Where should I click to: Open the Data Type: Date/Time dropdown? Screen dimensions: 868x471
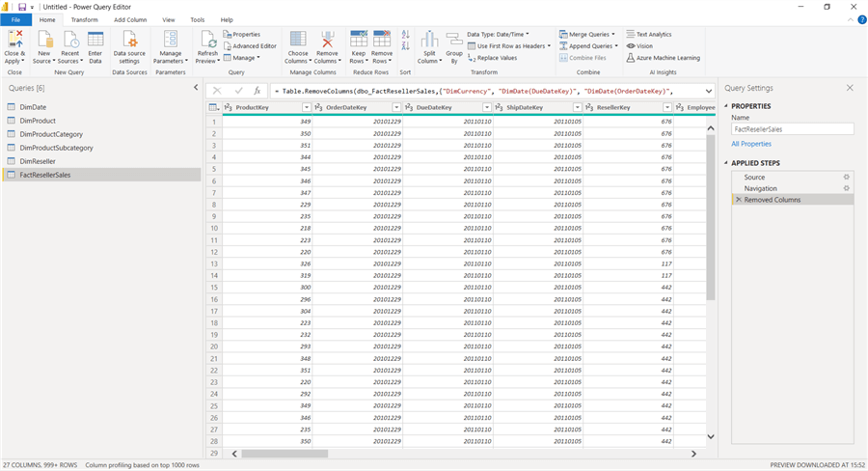click(498, 35)
